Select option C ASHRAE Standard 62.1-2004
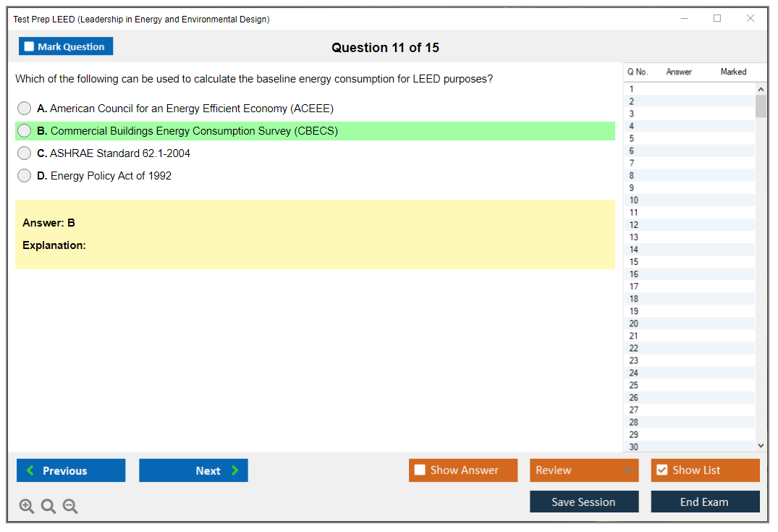Image resolution: width=778 pixels, height=532 pixels. [25, 153]
